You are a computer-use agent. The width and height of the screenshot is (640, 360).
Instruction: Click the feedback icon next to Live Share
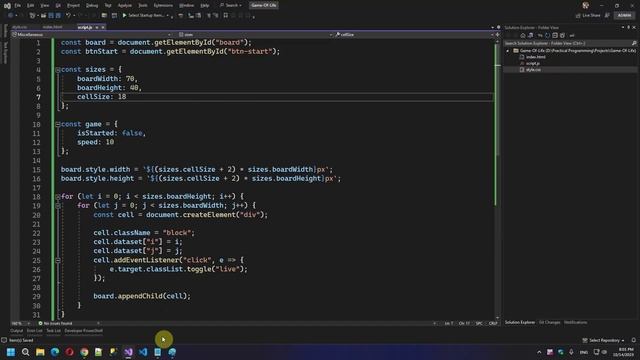tap(607, 16)
